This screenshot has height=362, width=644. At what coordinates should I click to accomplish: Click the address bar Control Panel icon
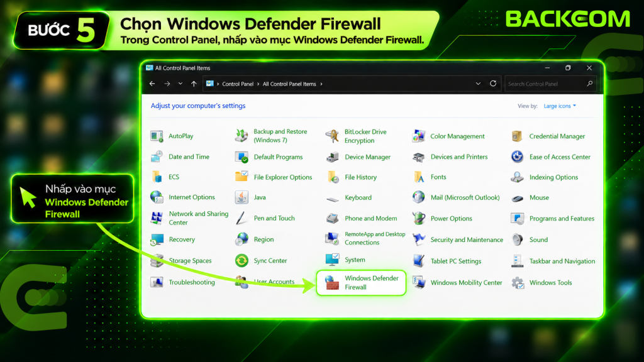coord(210,84)
